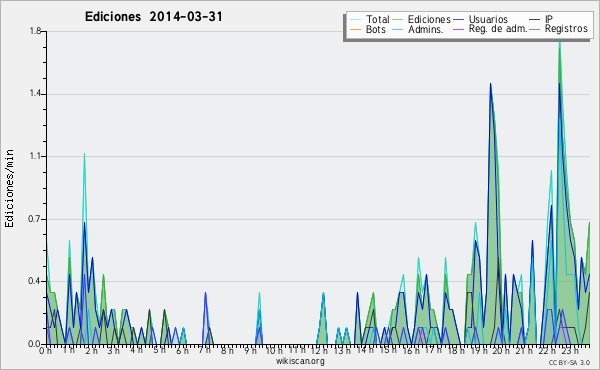Select the 'Reg. de adm.' legend entry

click(498, 29)
